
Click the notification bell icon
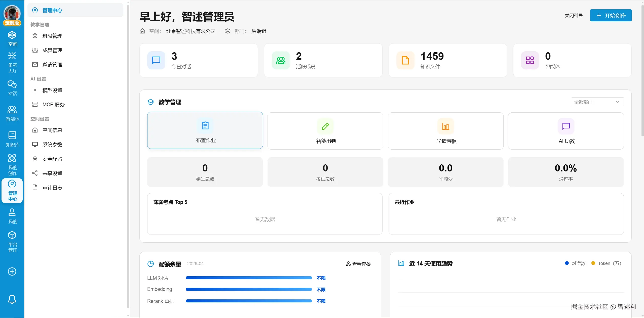(12, 299)
